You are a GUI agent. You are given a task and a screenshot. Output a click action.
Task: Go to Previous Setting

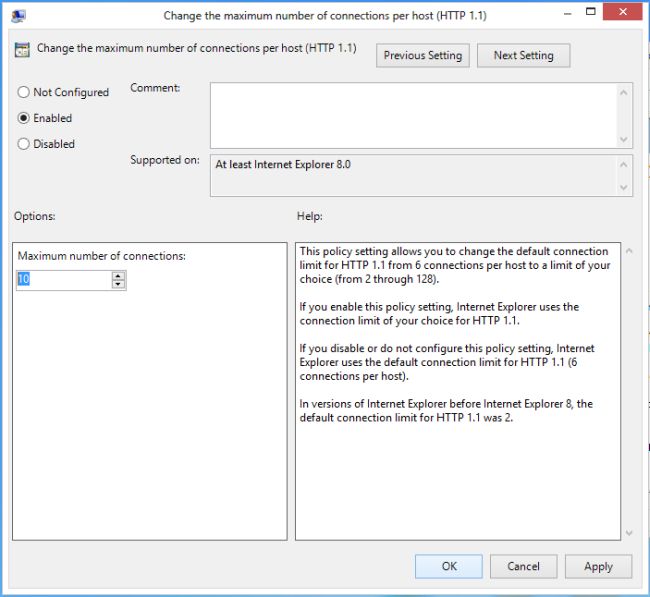coord(422,56)
